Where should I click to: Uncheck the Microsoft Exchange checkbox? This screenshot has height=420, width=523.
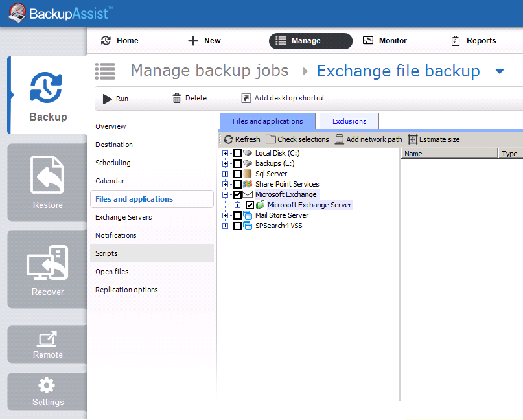pyautogui.click(x=237, y=194)
